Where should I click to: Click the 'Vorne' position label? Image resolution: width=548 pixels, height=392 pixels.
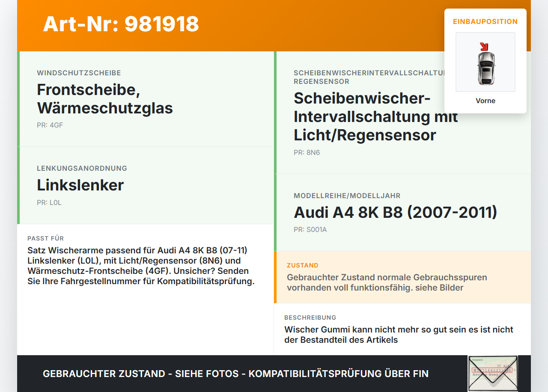(x=485, y=101)
